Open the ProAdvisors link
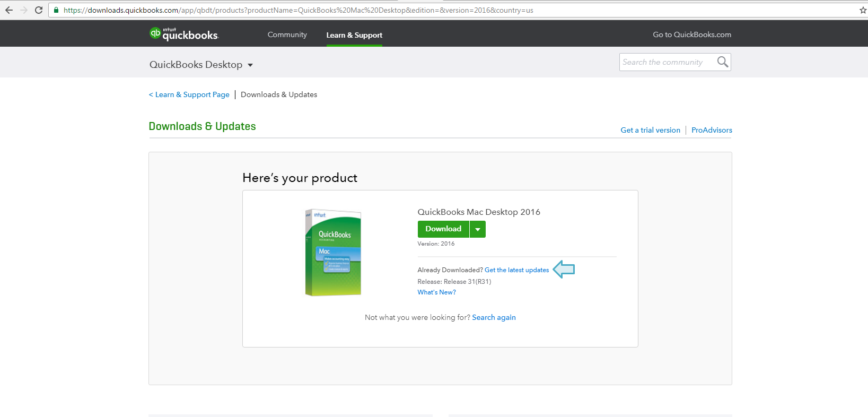The width and height of the screenshot is (868, 417). coord(712,130)
